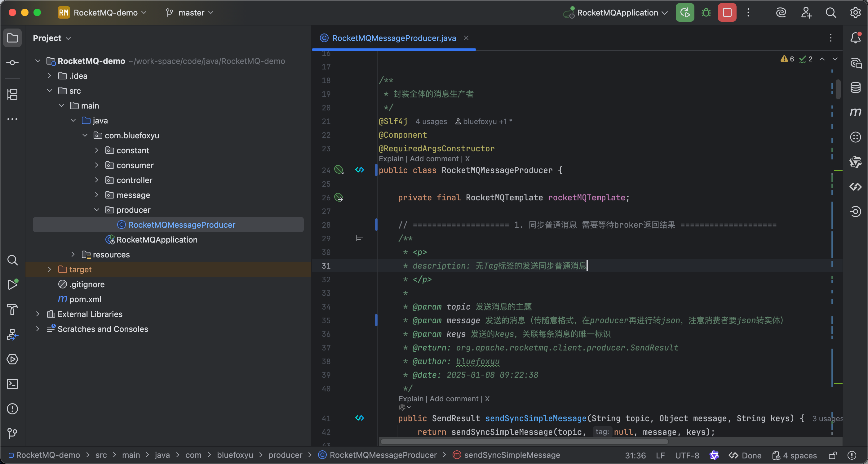Viewport: 868px width, 464px height.
Task: Open the master branch dropdown
Action: [x=190, y=13]
